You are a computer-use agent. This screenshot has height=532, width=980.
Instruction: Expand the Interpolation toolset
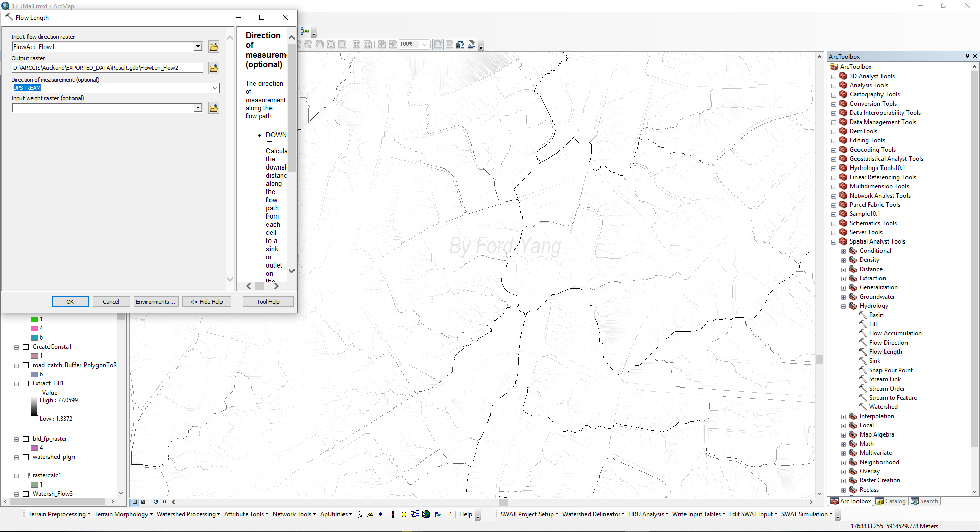pyautogui.click(x=843, y=417)
